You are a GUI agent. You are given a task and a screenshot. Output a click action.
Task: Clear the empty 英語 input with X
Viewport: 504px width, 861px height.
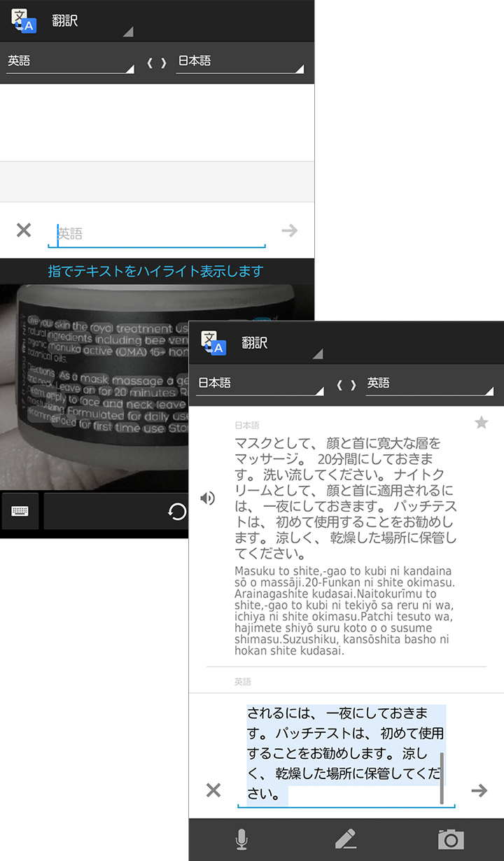(24, 230)
